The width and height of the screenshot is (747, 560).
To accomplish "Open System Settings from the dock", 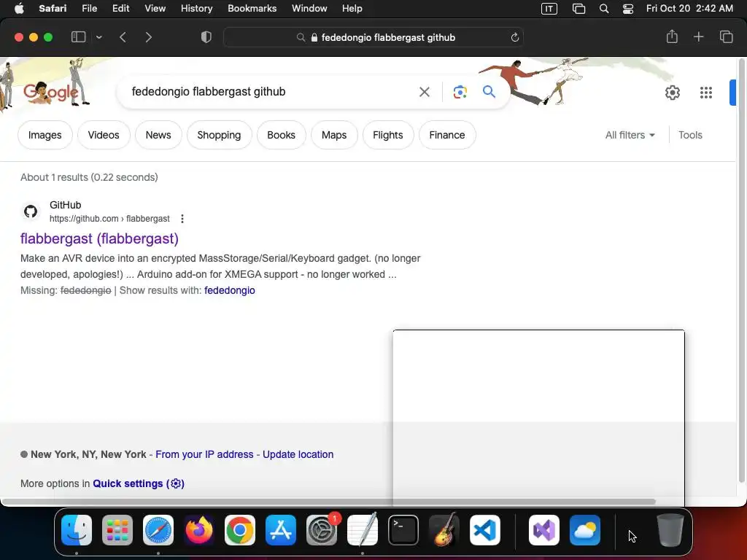I will click(x=322, y=530).
